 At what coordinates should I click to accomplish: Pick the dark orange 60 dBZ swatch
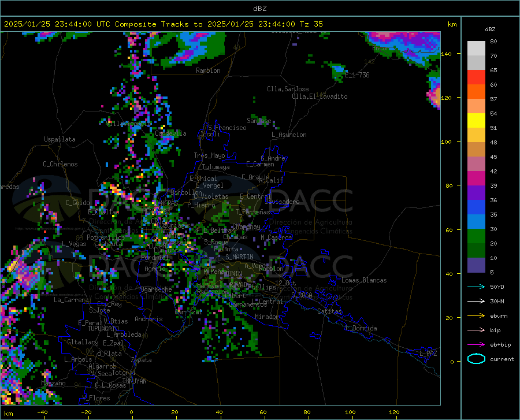point(476,92)
